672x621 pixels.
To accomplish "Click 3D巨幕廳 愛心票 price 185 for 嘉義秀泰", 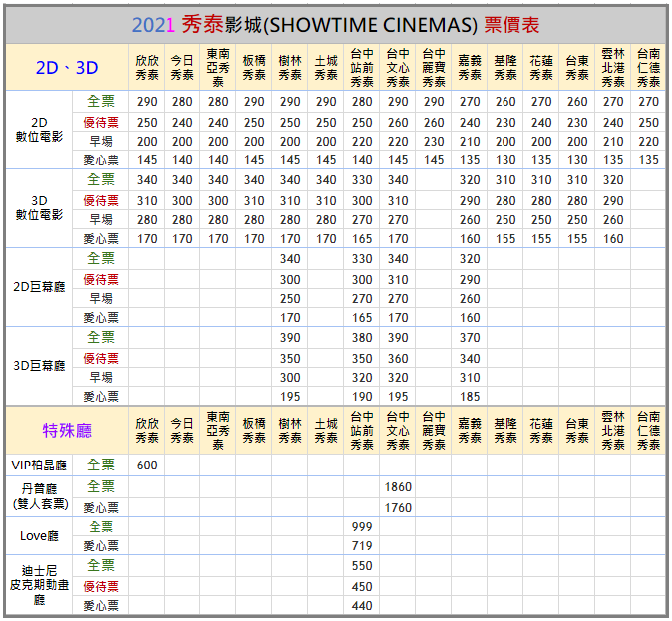I will pos(470,396).
